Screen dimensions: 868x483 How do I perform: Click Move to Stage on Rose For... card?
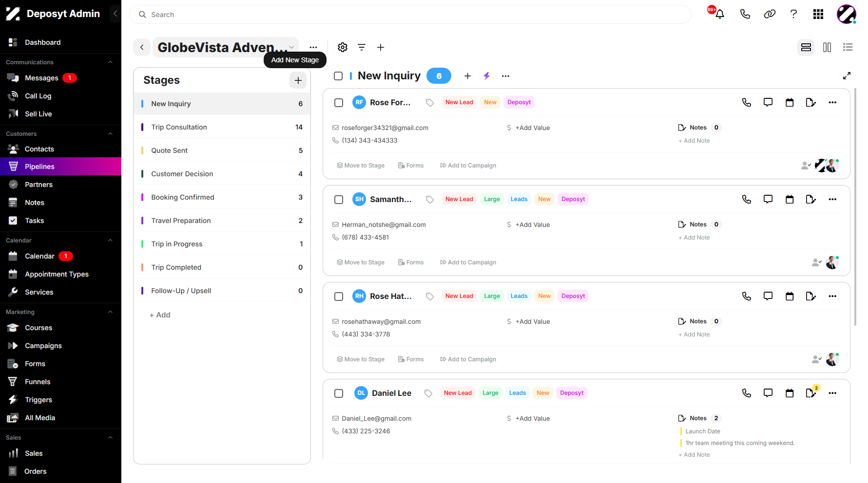point(361,166)
